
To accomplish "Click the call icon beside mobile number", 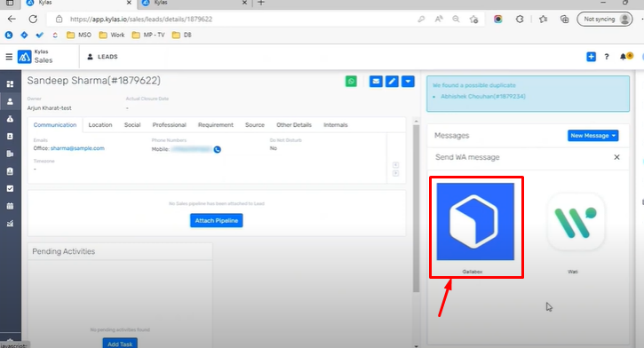I will [x=218, y=149].
